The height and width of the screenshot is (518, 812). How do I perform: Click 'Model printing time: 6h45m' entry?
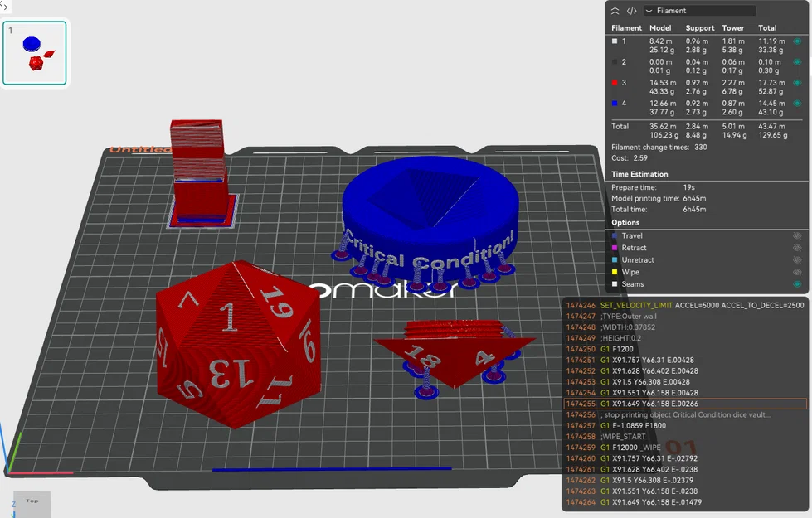(659, 198)
